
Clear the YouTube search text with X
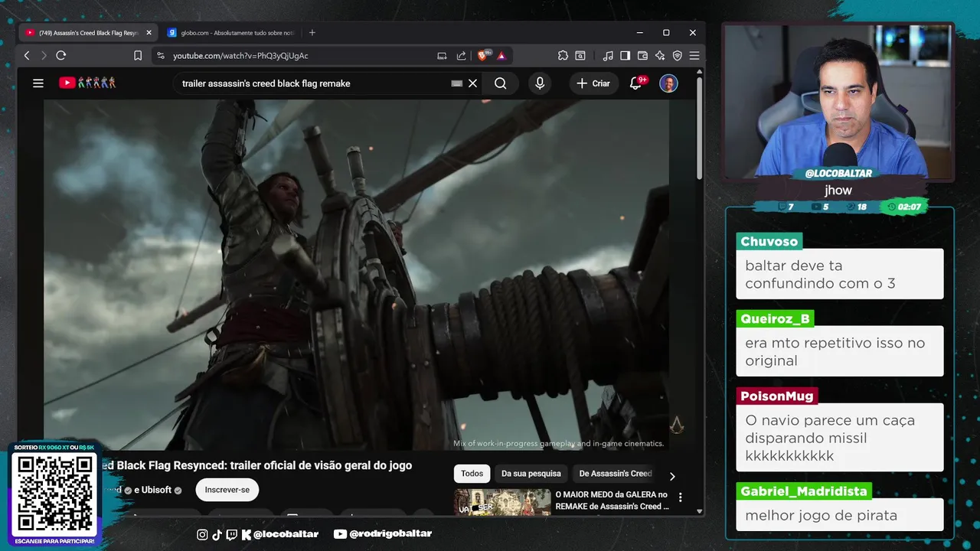(x=472, y=83)
